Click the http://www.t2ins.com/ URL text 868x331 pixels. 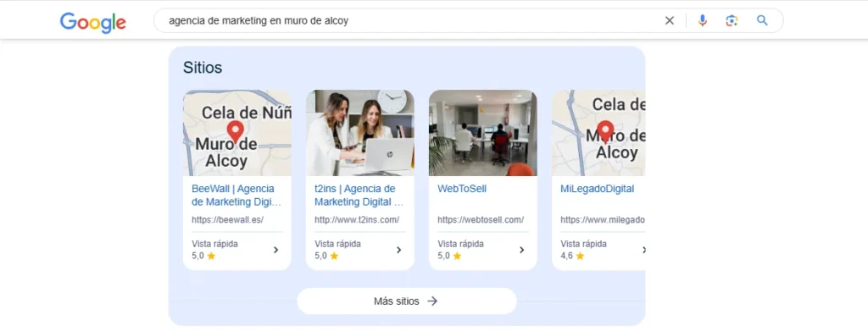(357, 219)
